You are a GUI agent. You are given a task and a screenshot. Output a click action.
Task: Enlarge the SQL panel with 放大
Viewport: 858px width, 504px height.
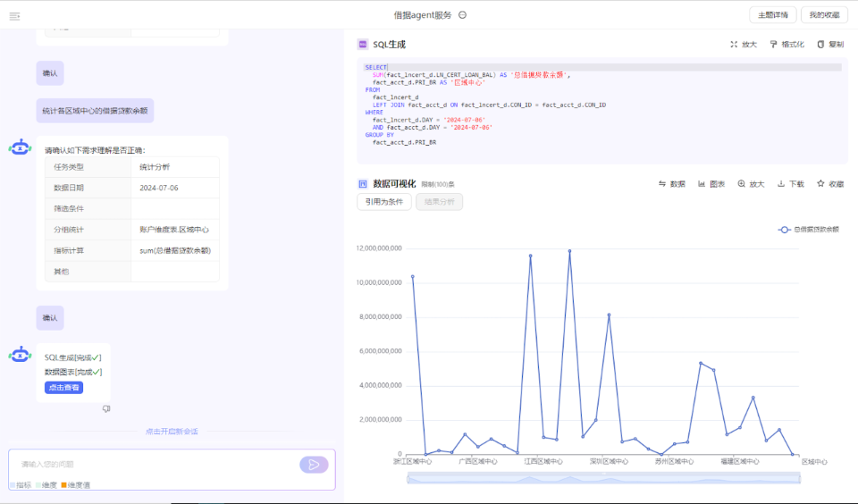click(x=743, y=45)
